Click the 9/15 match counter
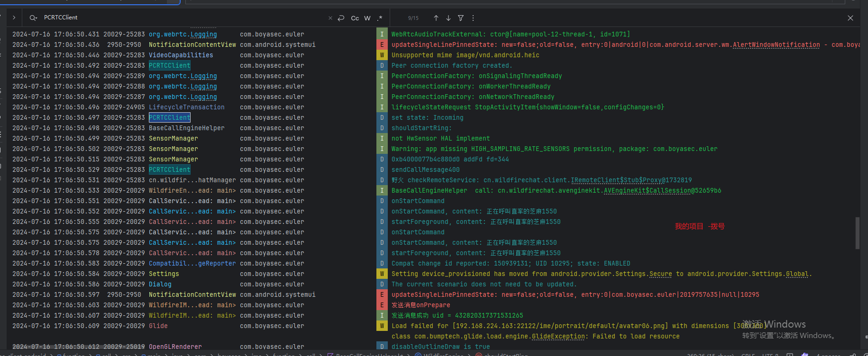Viewport: 868px width, 356px height. 413,18
